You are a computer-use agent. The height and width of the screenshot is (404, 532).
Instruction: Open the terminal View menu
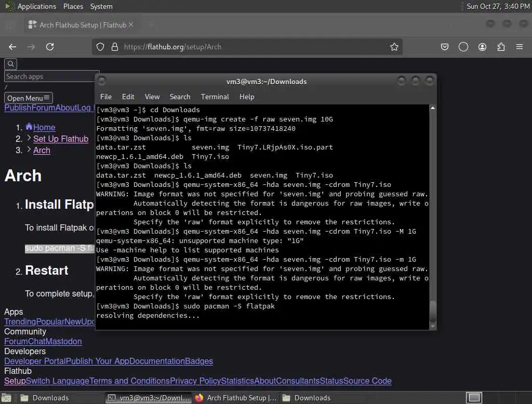(152, 97)
